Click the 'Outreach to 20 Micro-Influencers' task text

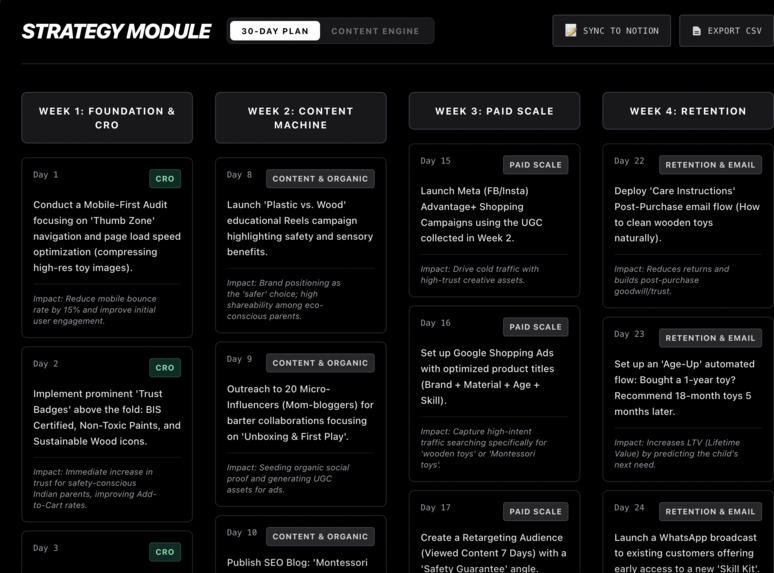tap(300, 413)
